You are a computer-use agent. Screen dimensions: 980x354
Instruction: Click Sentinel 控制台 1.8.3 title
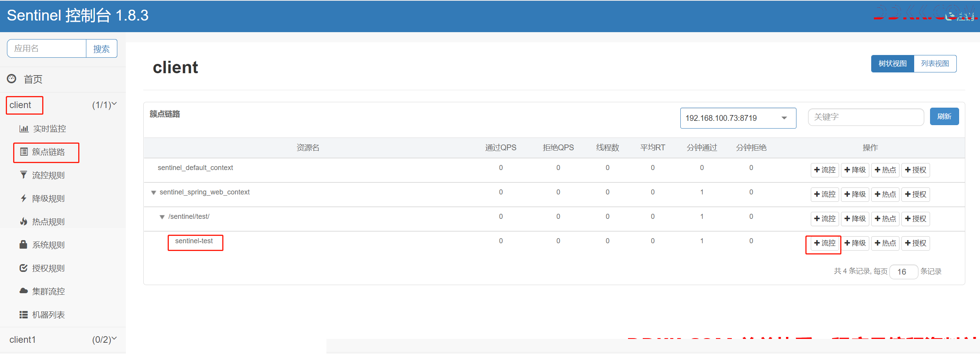click(78, 15)
